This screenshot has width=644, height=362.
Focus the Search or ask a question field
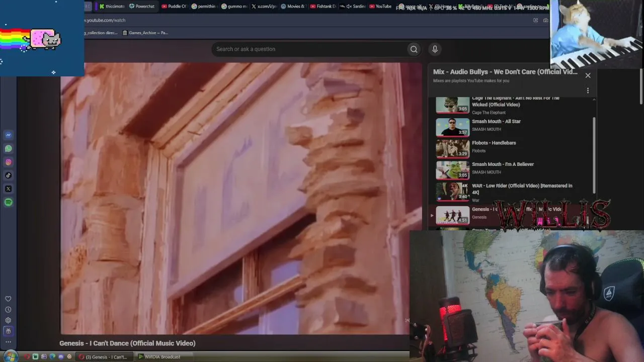click(x=309, y=49)
